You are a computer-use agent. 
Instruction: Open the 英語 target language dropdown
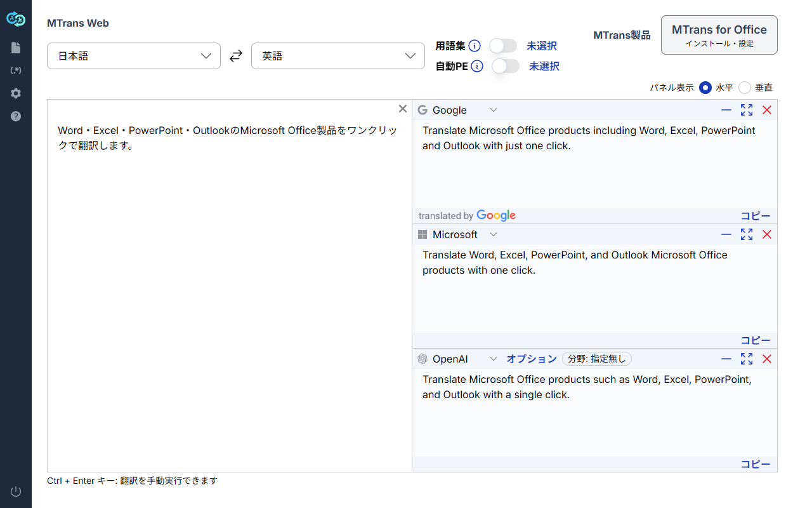tap(338, 56)
